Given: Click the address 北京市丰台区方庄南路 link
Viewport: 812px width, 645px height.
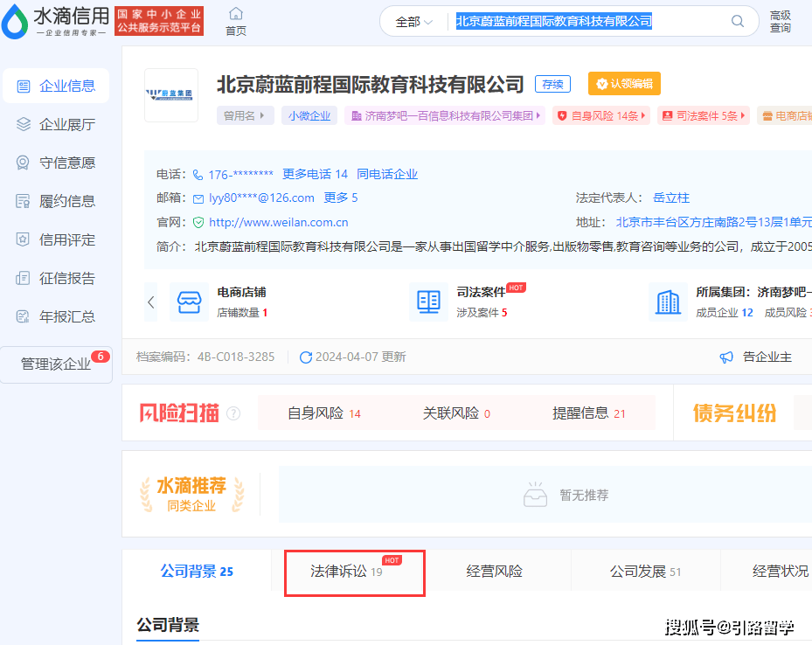Looking at the screenshot, I should (713, 222).
